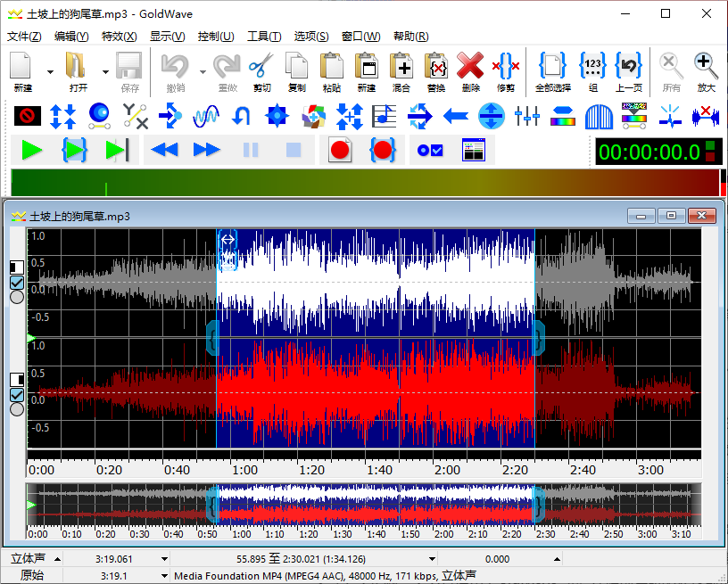Open the equalizer sliders effect icon

[x=527, y=115]
